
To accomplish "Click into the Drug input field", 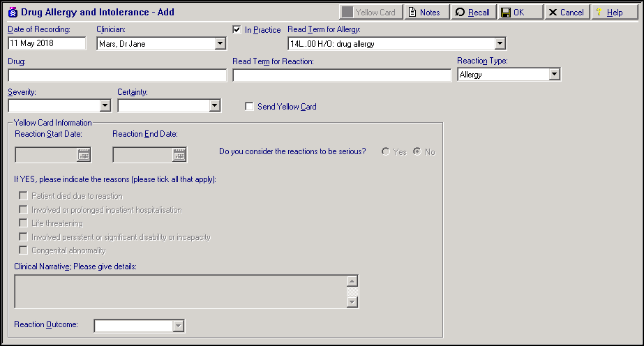I will 117,75.
